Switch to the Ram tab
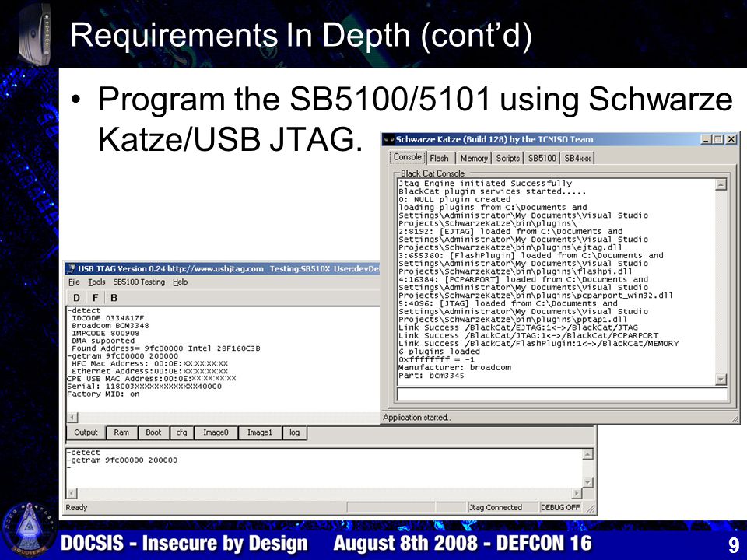The image size is (747, 560). [121, 432]
